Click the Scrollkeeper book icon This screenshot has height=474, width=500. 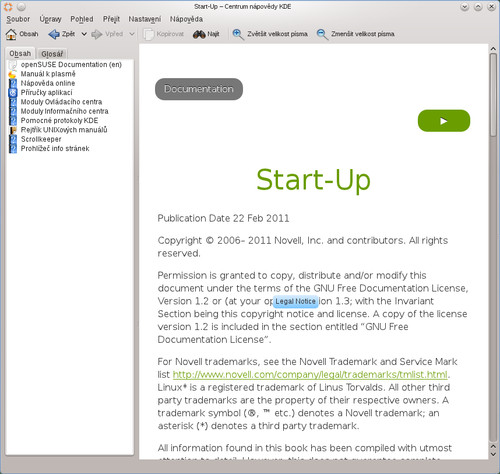coord(13,139)
